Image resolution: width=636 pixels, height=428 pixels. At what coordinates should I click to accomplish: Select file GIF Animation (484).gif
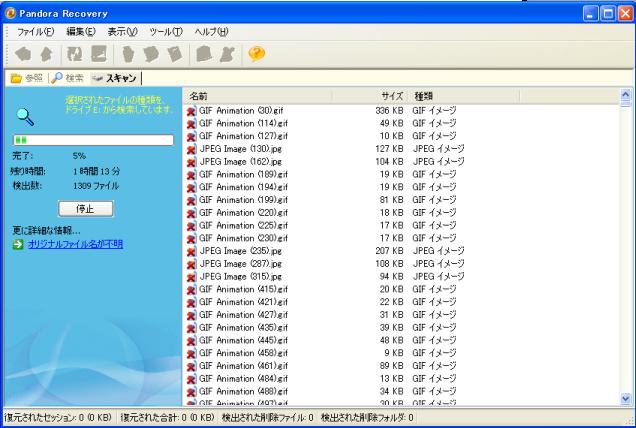[243, 379]
